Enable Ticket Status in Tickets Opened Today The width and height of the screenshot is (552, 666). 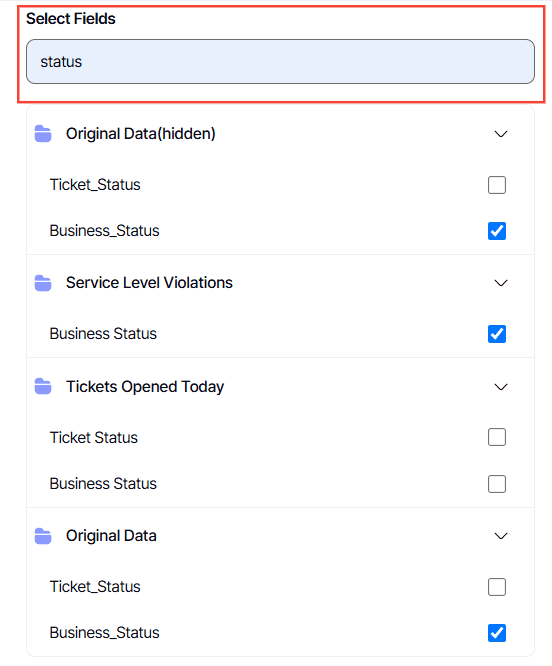pyautogui.click(x=497, y=437)
